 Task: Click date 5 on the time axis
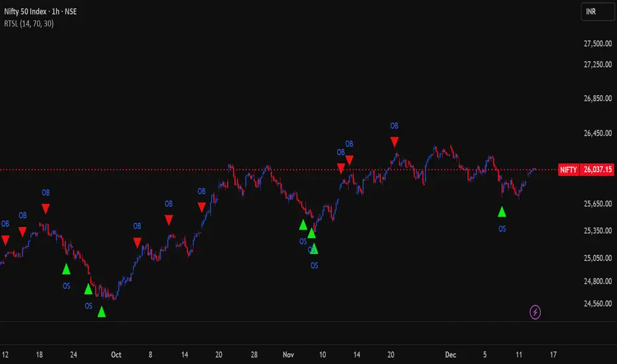pos(485,355)
